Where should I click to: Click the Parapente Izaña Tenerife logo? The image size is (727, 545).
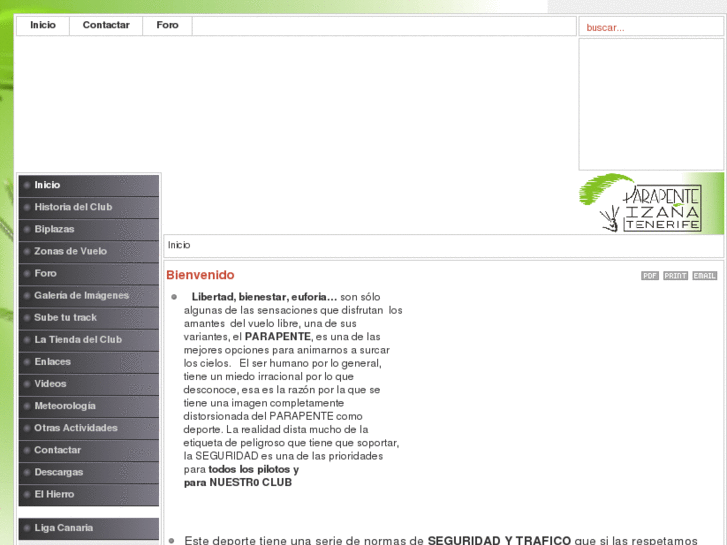click(x=651, y=203)
